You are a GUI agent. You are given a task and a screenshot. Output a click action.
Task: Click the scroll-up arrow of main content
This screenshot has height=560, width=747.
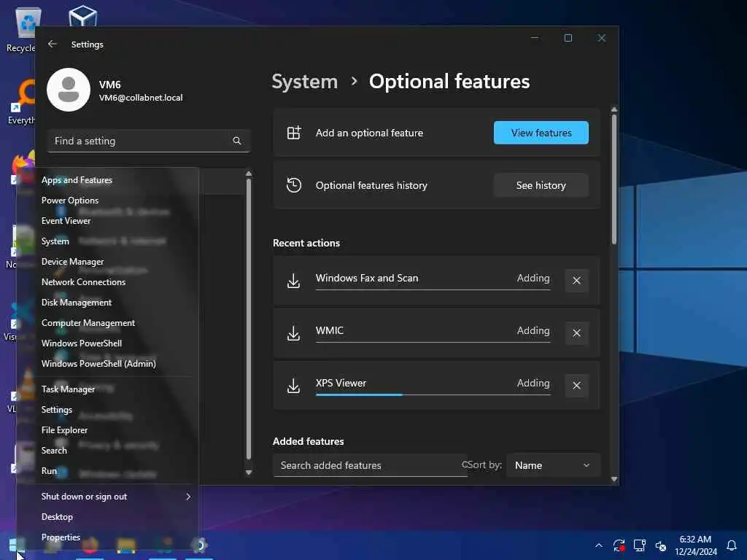pyautogui.click(x=614, y=109)
